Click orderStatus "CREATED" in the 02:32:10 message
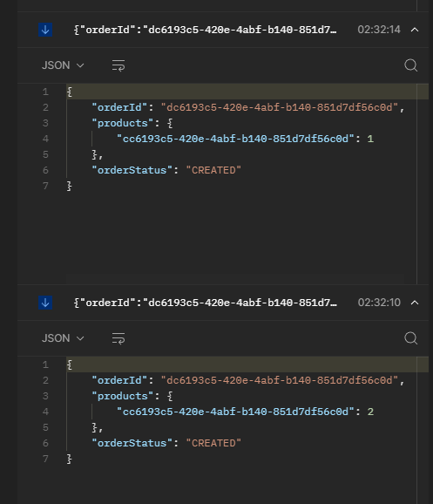Viewport: 433px width, 504px height. click(213, 443)
